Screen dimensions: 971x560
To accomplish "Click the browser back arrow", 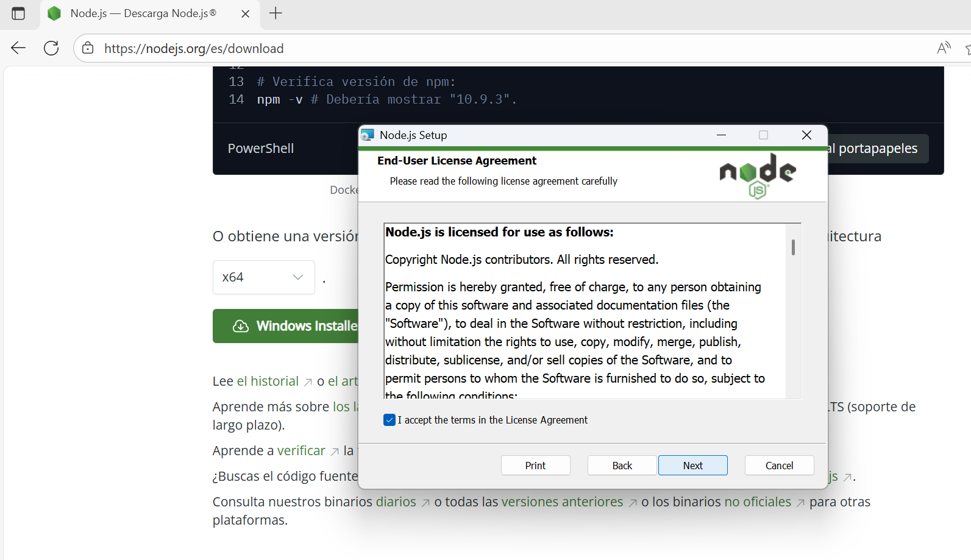I will click(18, 48).
